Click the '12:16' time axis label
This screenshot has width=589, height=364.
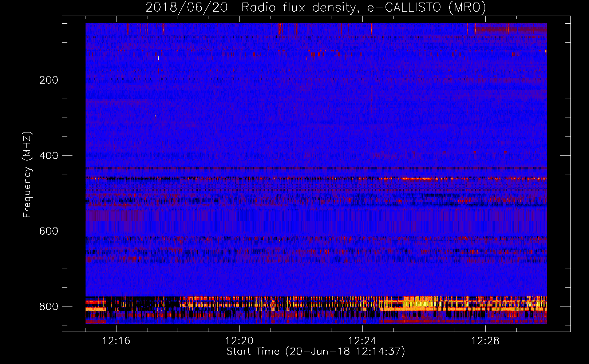pyautogui.click(x=116, y=341)
